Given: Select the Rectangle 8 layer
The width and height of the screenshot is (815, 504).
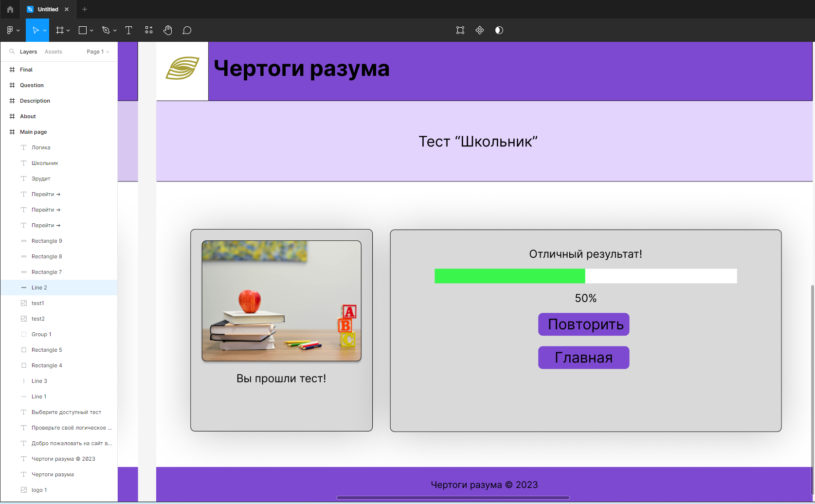Looking at the screenshot, I should point(59,256).
